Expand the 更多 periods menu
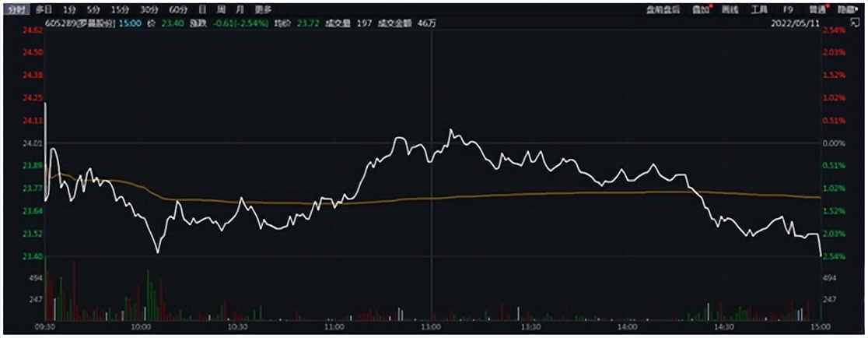The width and height of the screenshot is (868, 338). coord(263,9)
